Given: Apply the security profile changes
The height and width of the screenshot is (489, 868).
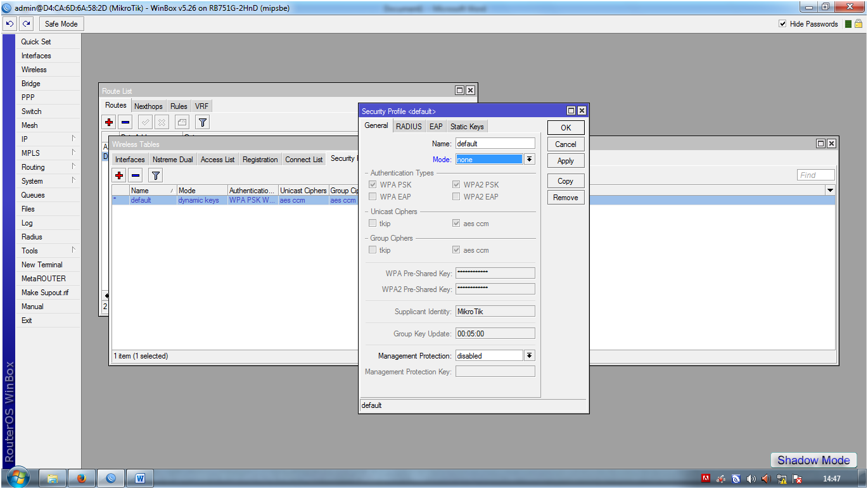Looking at the screenshot, I should click(x=565, y=160).
